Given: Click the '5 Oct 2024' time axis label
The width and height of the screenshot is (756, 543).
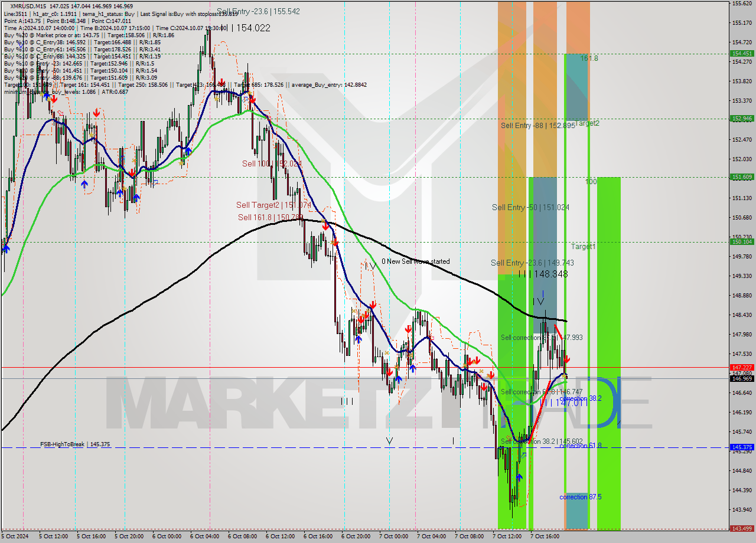Looking at the screenshot, I should click(x=14, y=537).
